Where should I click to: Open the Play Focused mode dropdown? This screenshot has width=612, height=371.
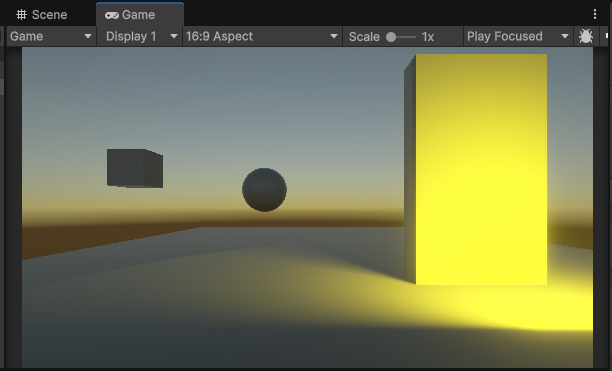click(518, 36)
